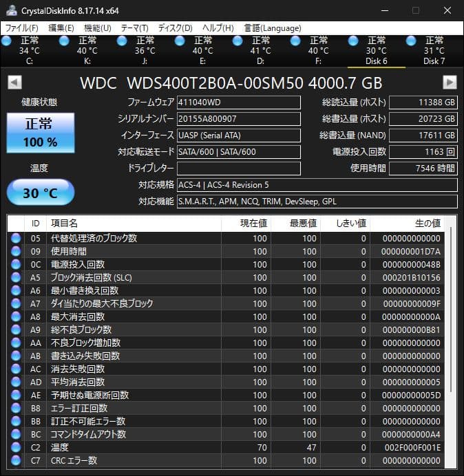Click status icon of row A9 総不良ブロック数
The width and height of the screenshot is (464, 476).
click(16, 329)
